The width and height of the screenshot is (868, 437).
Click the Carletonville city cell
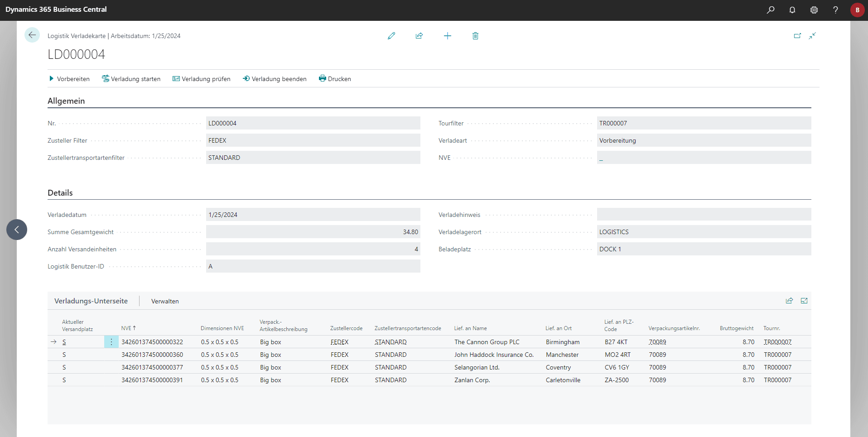(563, 380)
